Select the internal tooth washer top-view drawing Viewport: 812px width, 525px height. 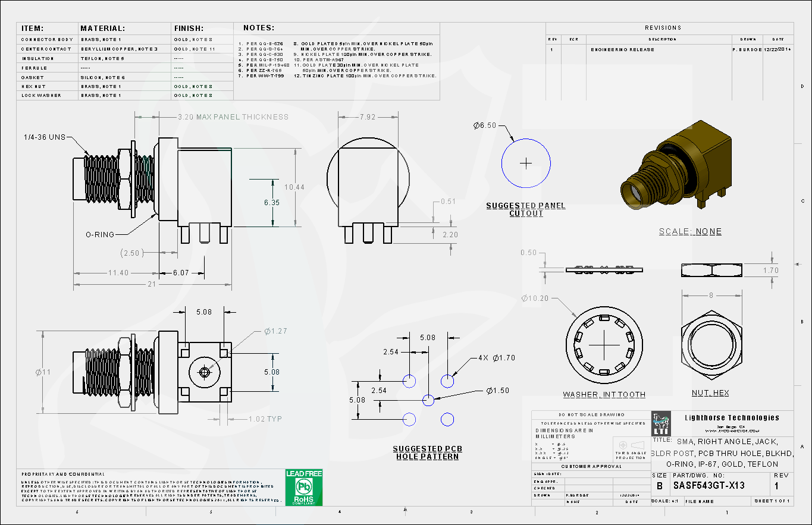pos(604,347)
